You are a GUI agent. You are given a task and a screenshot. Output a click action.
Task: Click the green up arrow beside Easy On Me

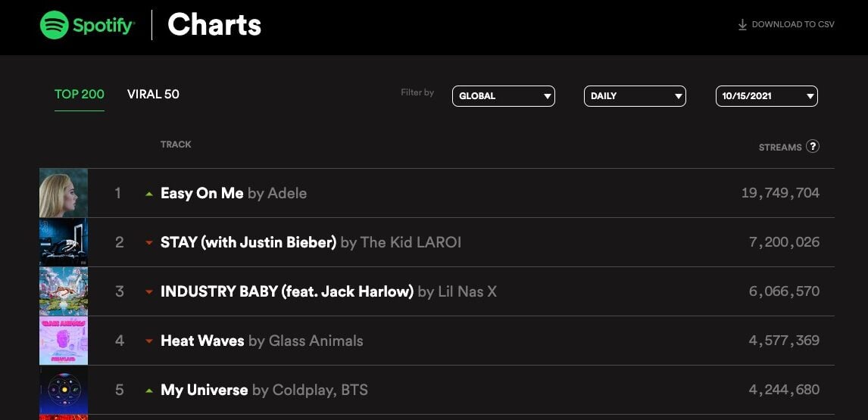149,194
